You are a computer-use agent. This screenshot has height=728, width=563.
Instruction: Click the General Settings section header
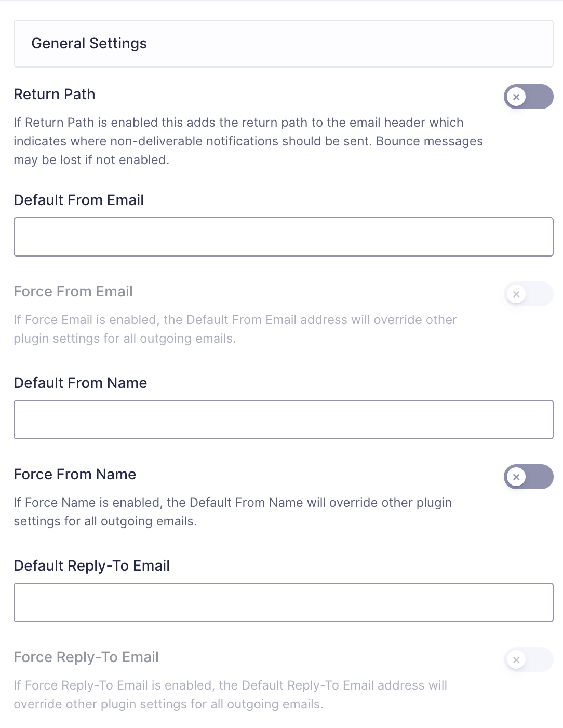(x=89, y=44)
